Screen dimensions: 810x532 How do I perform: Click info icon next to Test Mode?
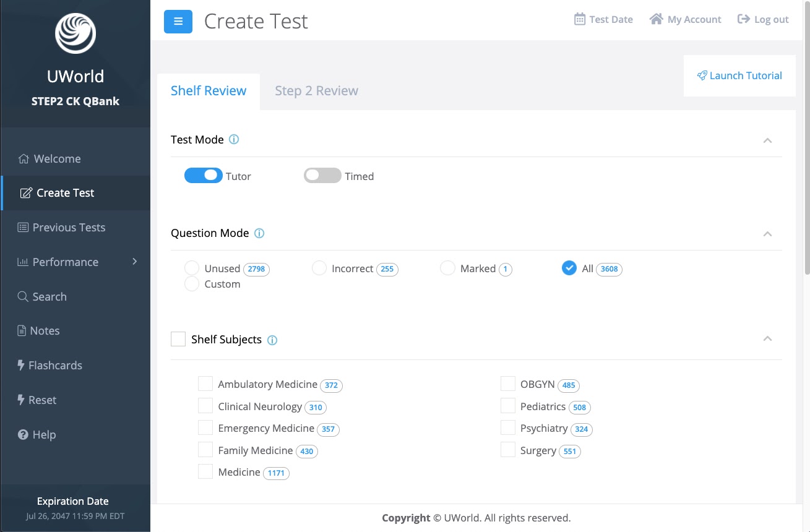coord(234,139)
